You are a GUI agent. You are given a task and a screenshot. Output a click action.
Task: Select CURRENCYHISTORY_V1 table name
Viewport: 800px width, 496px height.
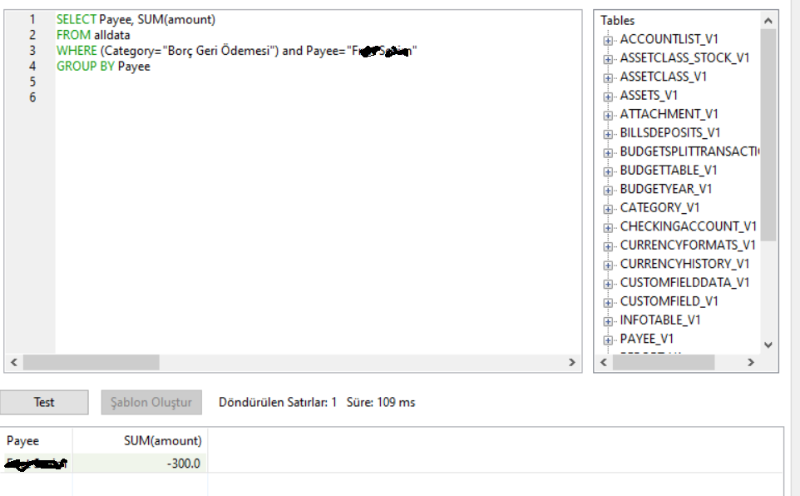(x=684, y=264)
